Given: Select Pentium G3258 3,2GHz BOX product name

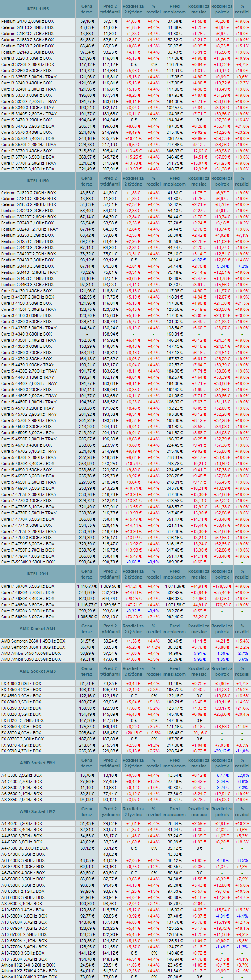Looking at the screenshot, I should click(x=27, y=241).
